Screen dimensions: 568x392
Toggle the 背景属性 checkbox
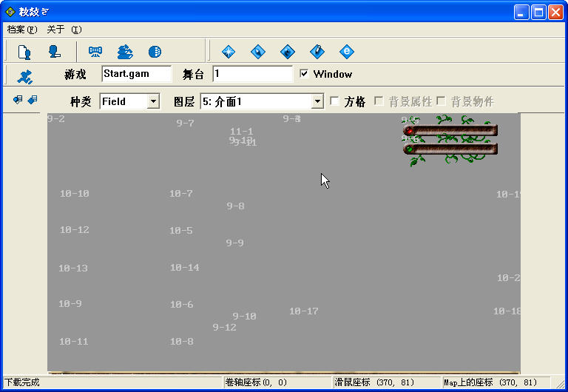click(x=379, y=101)
